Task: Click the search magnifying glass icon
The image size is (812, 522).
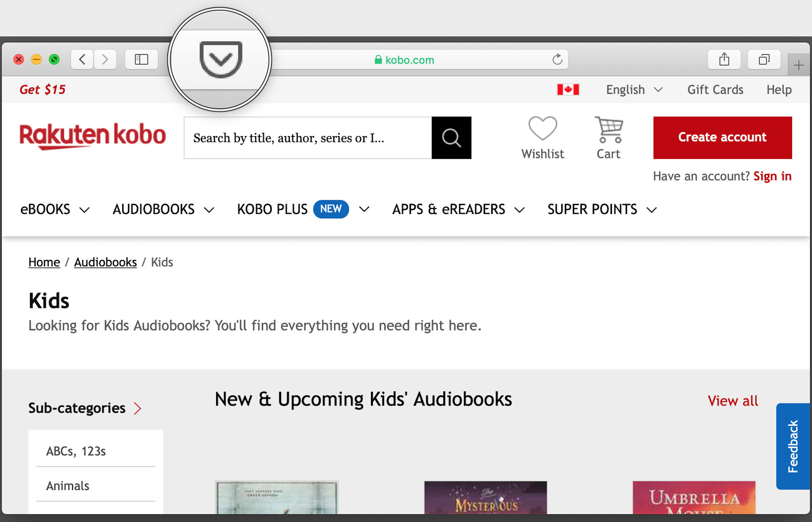Action: (451, 138)
